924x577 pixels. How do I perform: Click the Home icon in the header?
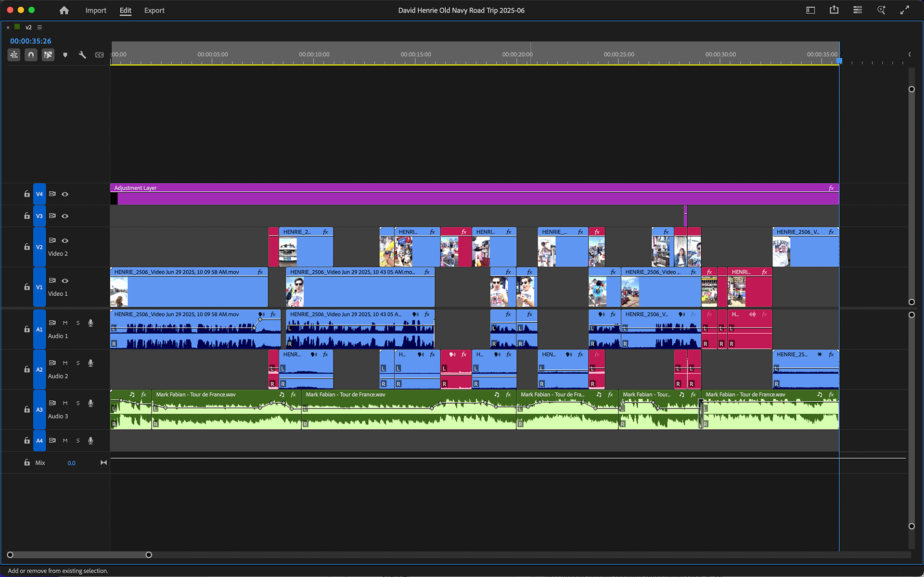point(64,10)
